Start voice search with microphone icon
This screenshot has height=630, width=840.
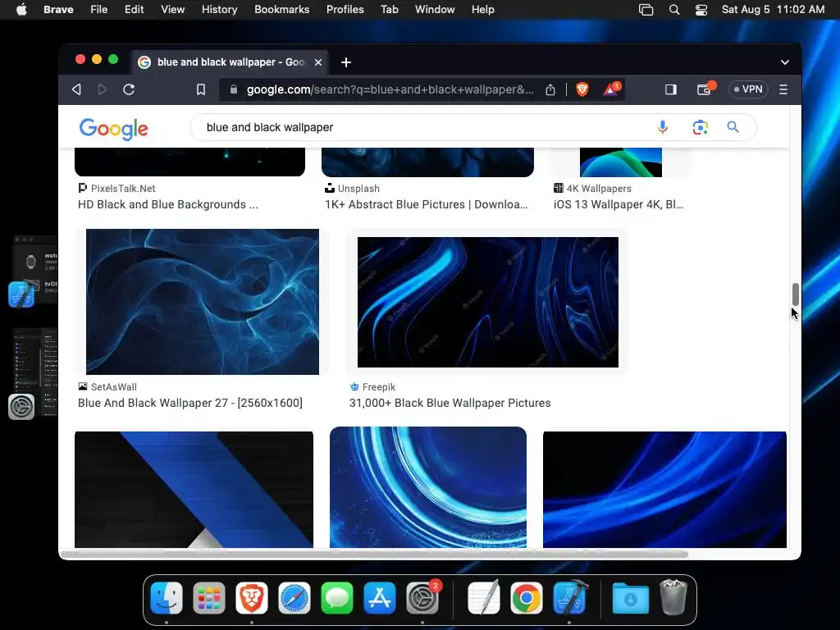click(663, 127)
